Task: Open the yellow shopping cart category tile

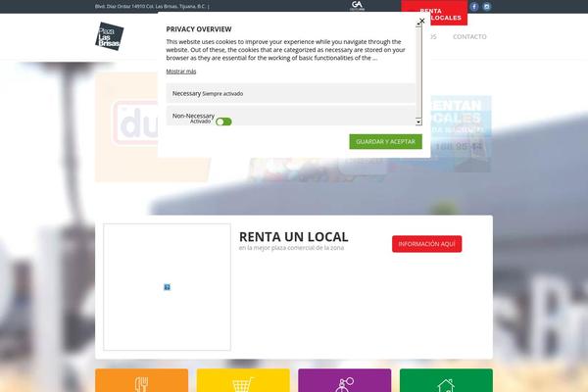Action: (243, 380)
